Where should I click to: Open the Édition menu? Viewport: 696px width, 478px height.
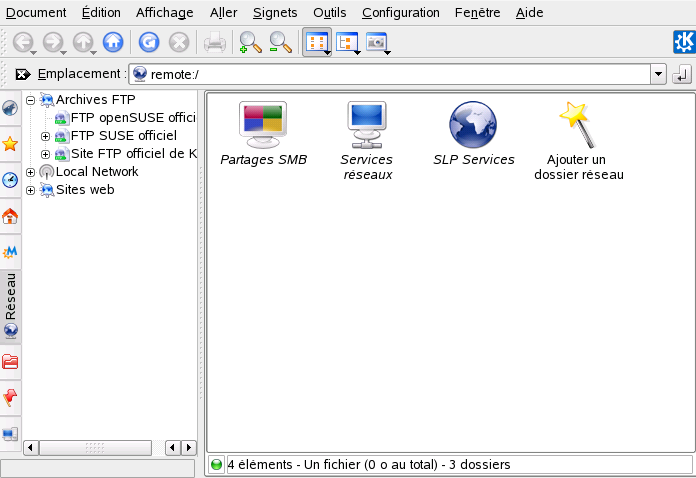(x=101, y=12)
